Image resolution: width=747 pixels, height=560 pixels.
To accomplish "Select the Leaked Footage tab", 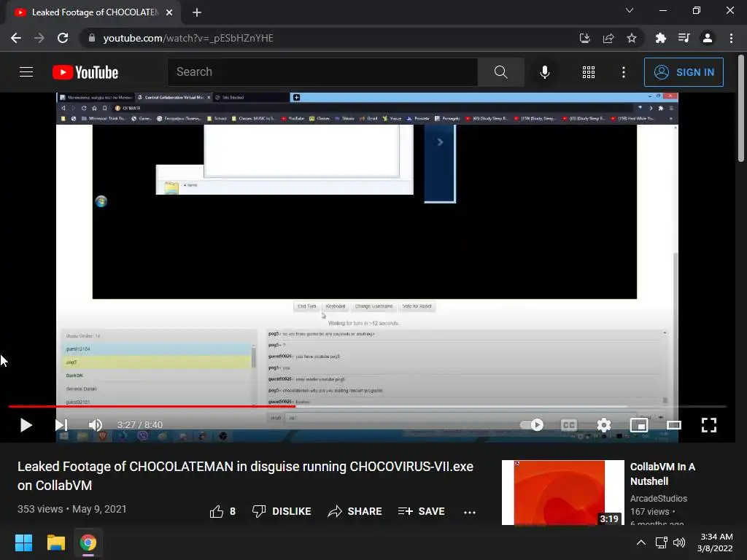I will tap(93, 12).
